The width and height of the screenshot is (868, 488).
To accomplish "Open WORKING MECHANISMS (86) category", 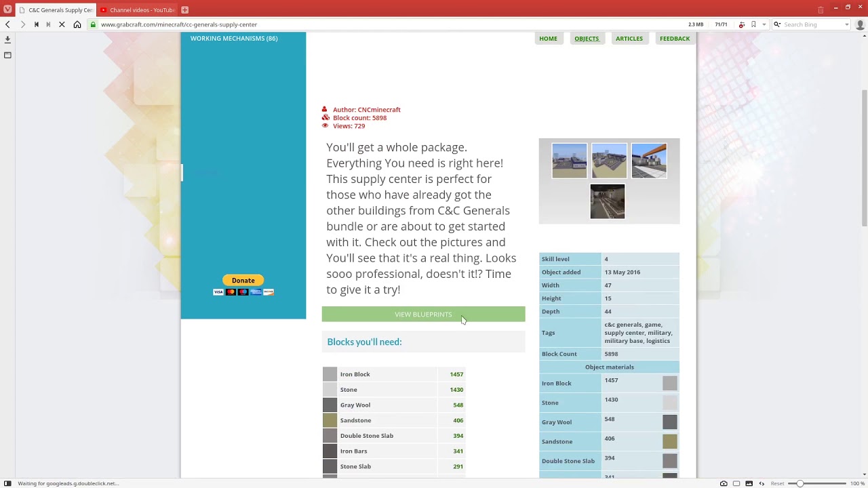I will pos(234,39).
